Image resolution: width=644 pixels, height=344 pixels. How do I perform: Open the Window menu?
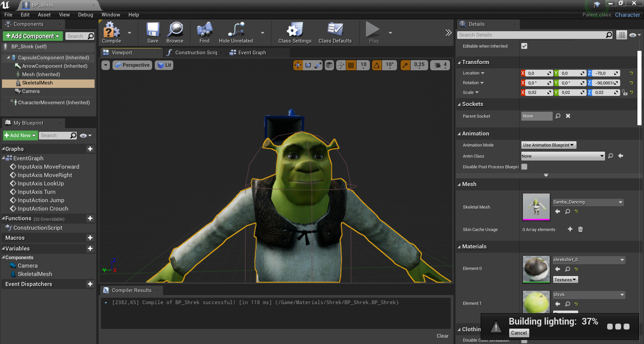pos(111,15)
